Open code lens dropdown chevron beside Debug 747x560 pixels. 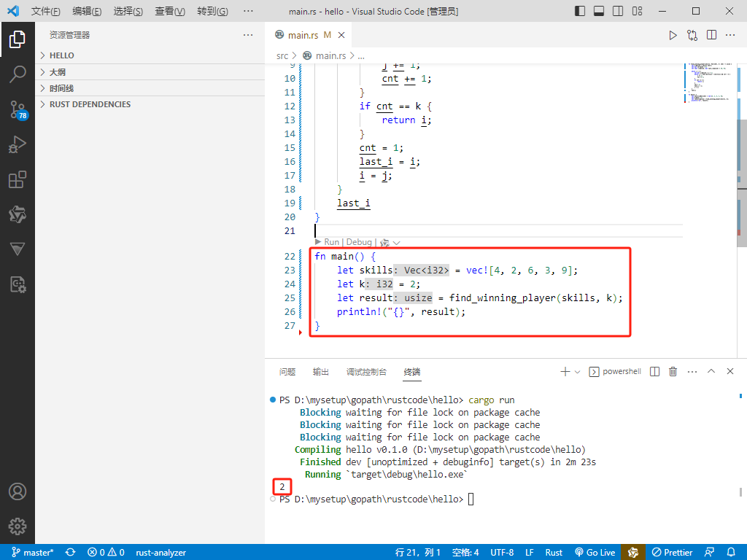[x=396, y=243]
